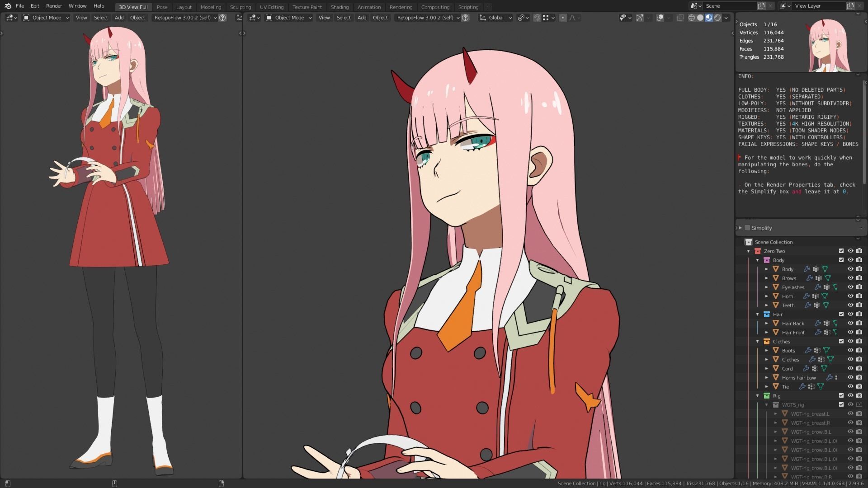Click the modifier wrench icon on Tie row
868x488 pixels.
click(802, 386)
